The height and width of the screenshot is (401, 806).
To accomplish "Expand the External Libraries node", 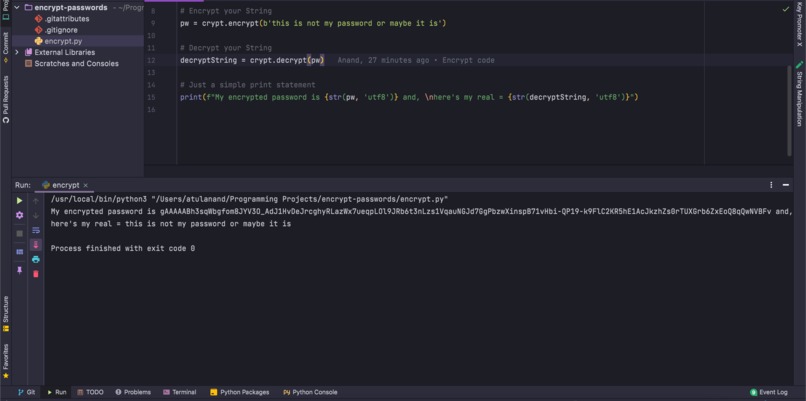I will click(x=16, y=52).
